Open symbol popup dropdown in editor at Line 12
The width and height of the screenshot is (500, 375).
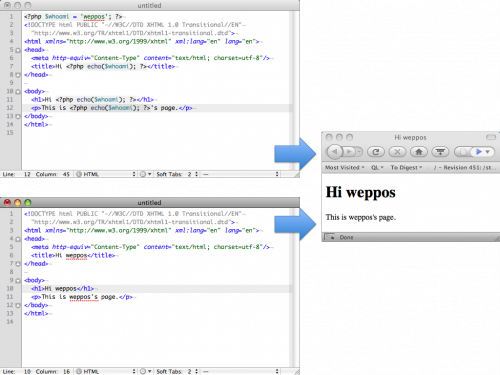tap(241, 174)
